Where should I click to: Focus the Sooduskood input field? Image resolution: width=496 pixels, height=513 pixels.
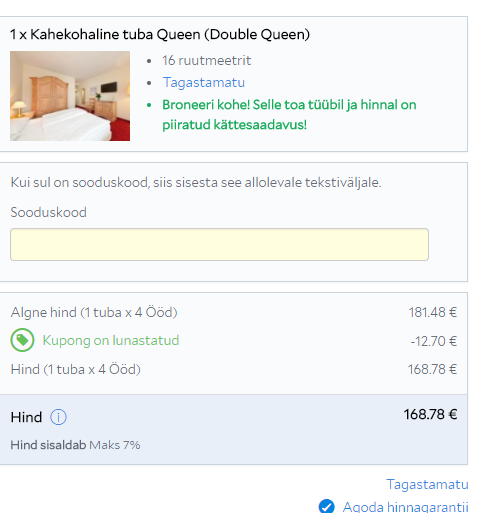[x=219, y=244]
